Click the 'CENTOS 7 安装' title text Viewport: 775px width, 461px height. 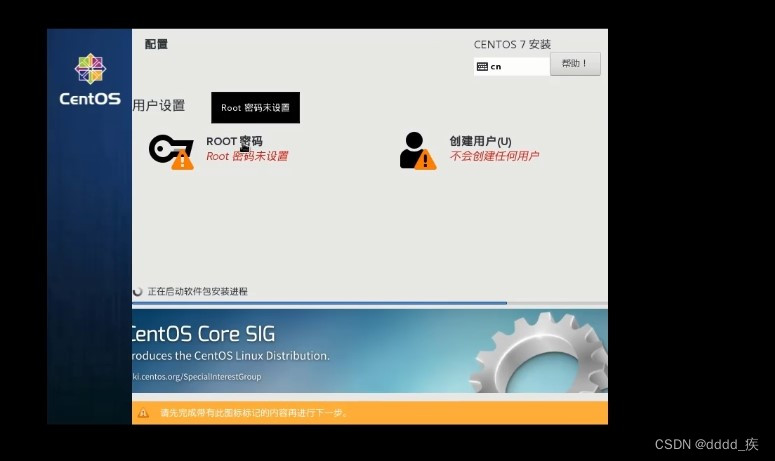(512, 44)
